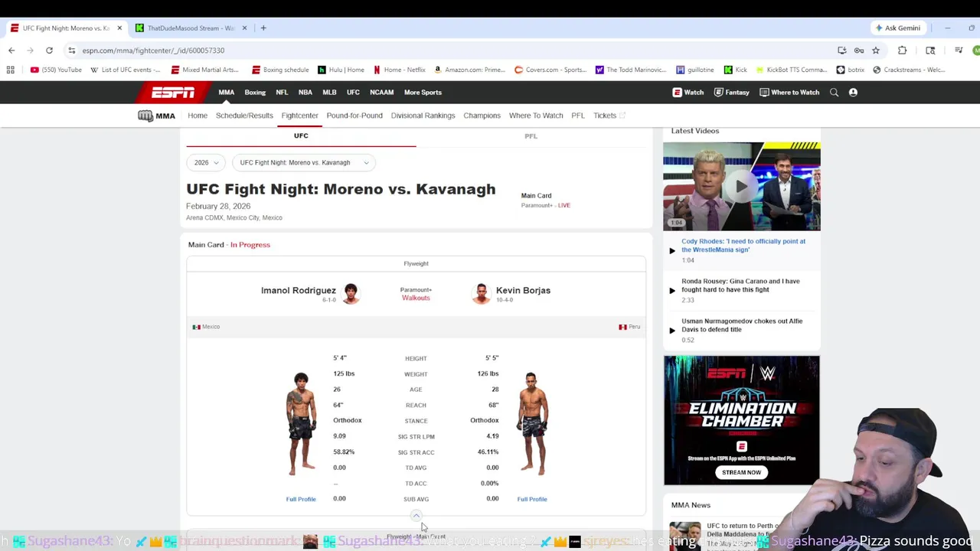This screenshot has width=980, height=551.
Task: Open the Pound-for-Pound page
Action: click(354, 116)
